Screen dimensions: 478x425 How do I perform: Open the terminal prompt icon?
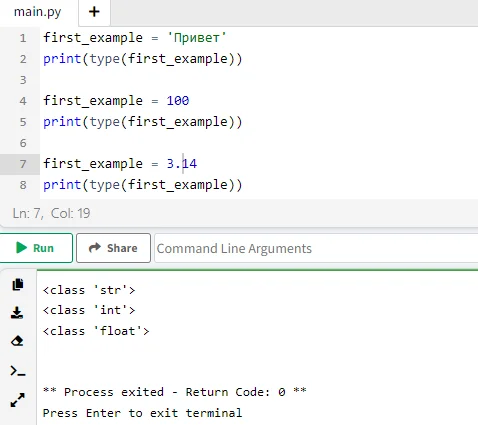click(x=18, y=371)
